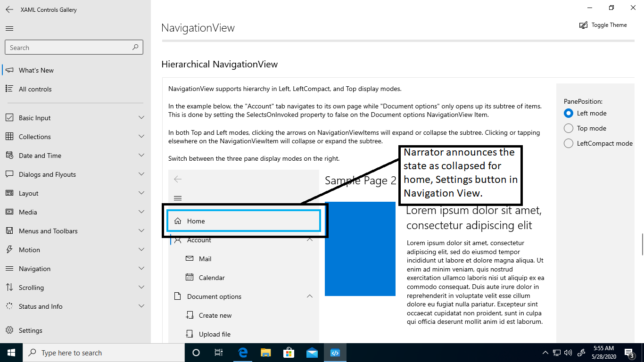Click the hamburger menu in the sample NavigationView
The height and width of the screenshot is (362, 644).
[178, 197]
